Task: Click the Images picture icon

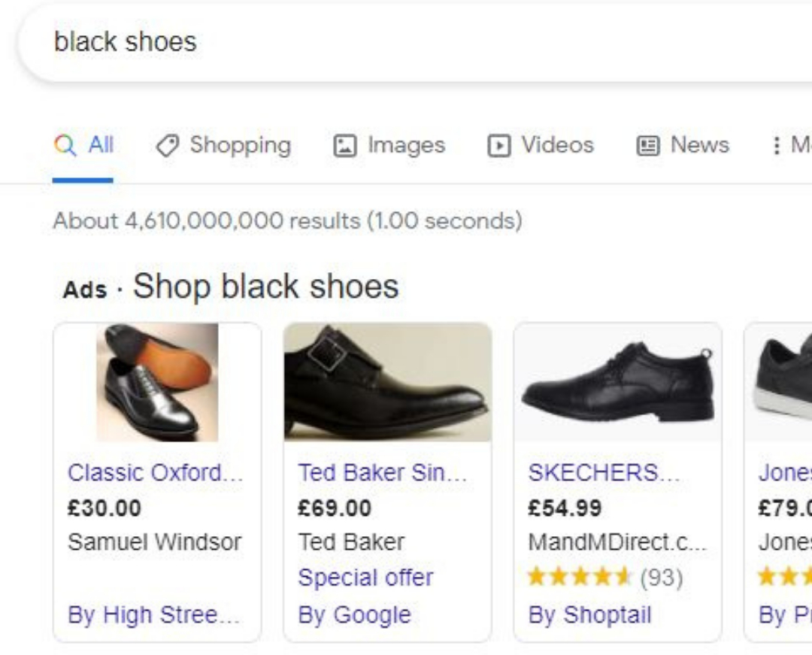Action: pos(344,146)
